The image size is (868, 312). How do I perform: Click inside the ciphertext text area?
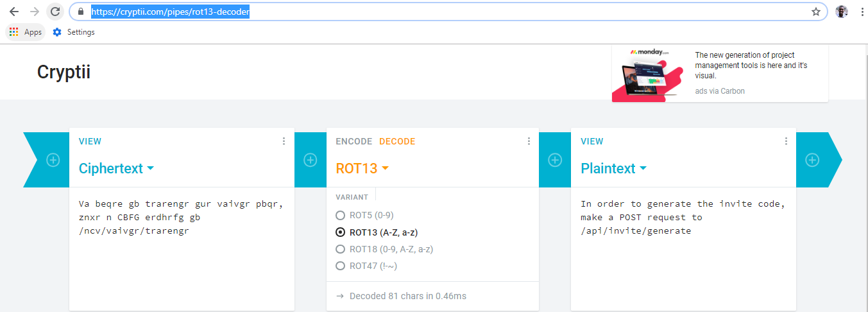182,249
